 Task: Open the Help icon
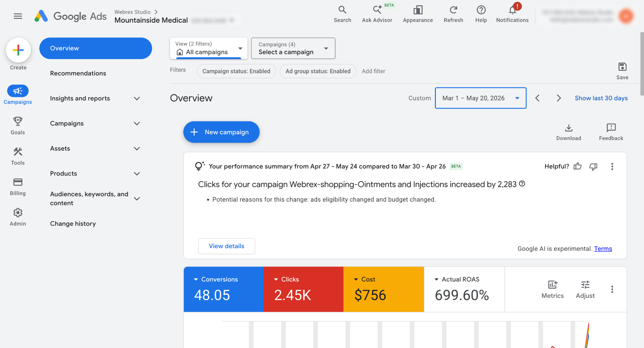[x=481, y=14]
